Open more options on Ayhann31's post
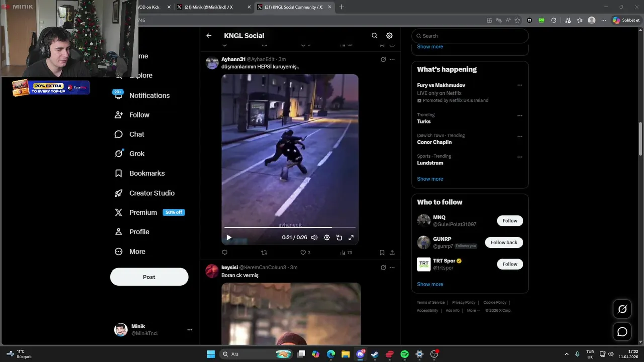This screenshot has width=644, height=362. click(x=392, y=59)
